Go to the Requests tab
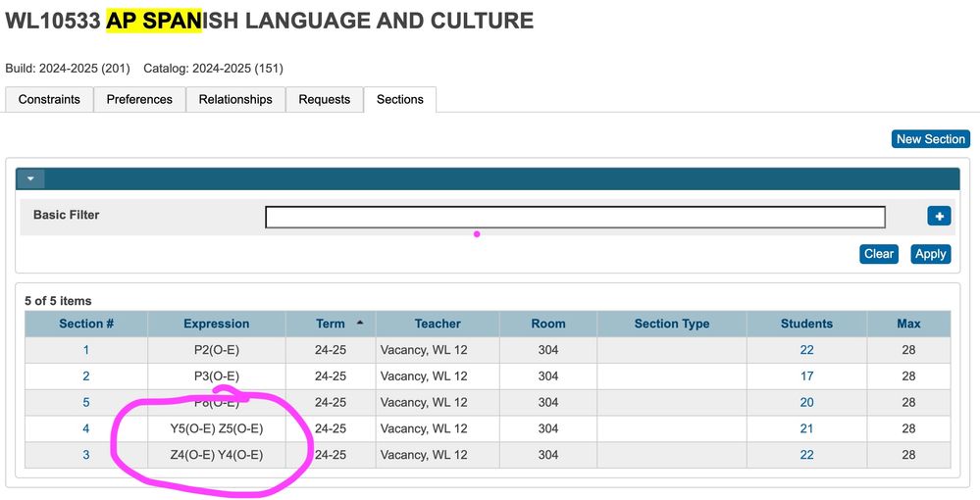This screenshot has height=500, width=980. (x=324, y=99)
